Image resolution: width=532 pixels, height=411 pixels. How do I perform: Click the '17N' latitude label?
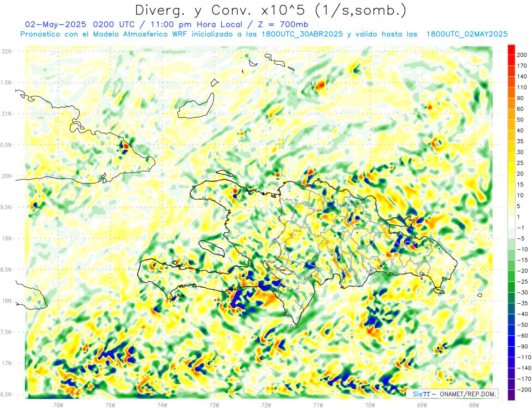point(6,363)
